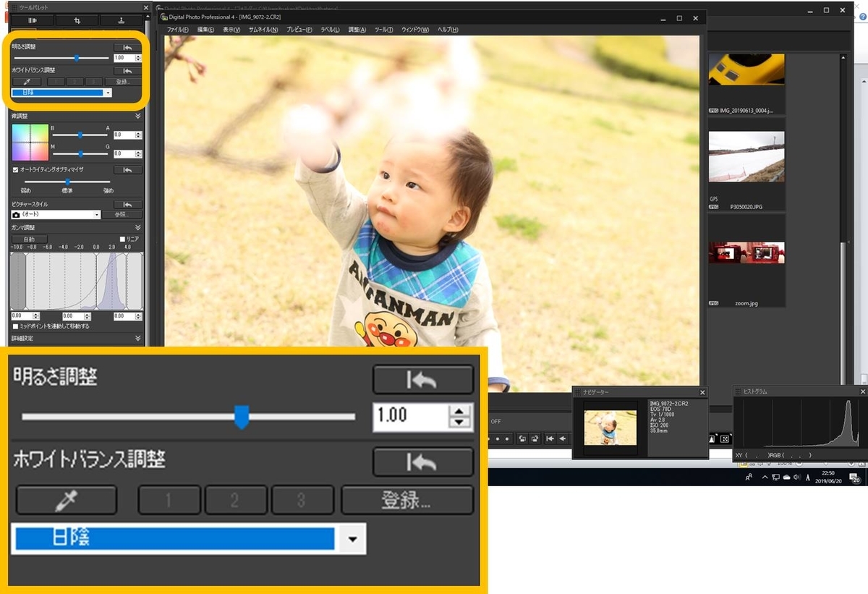Open the ツール(T) menu

(384, 30)
